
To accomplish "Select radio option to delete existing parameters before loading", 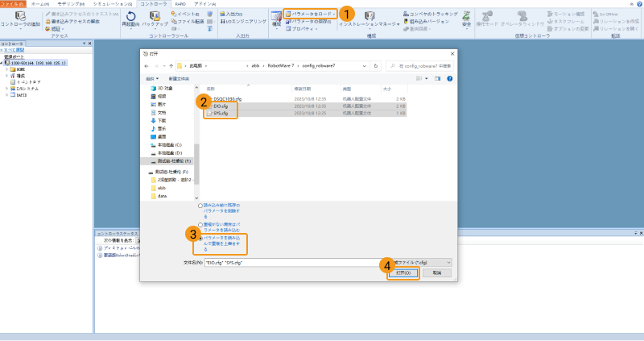I will 200,206.
